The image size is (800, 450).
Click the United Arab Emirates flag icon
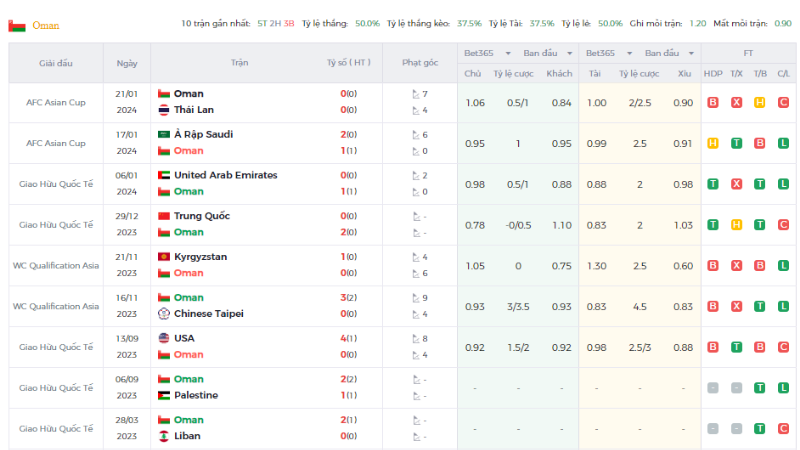pyautogui.click(x=164, y=175)
